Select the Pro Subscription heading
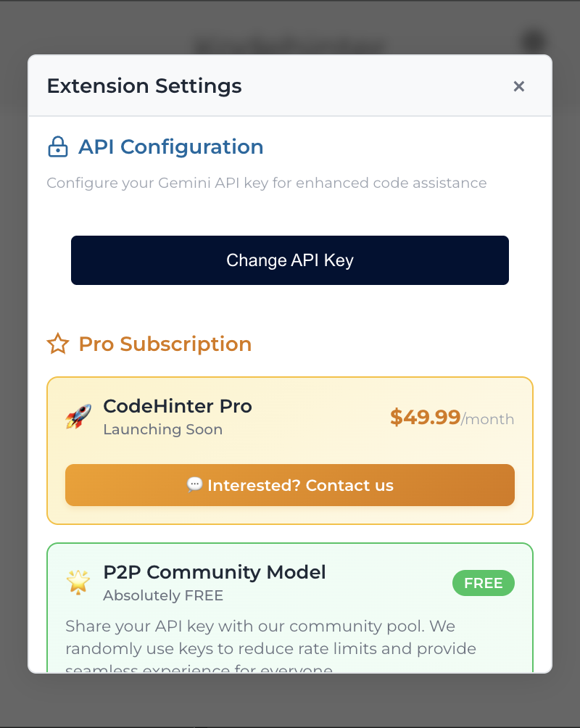Screen dimensions: 580x728 tap(165, 344)
